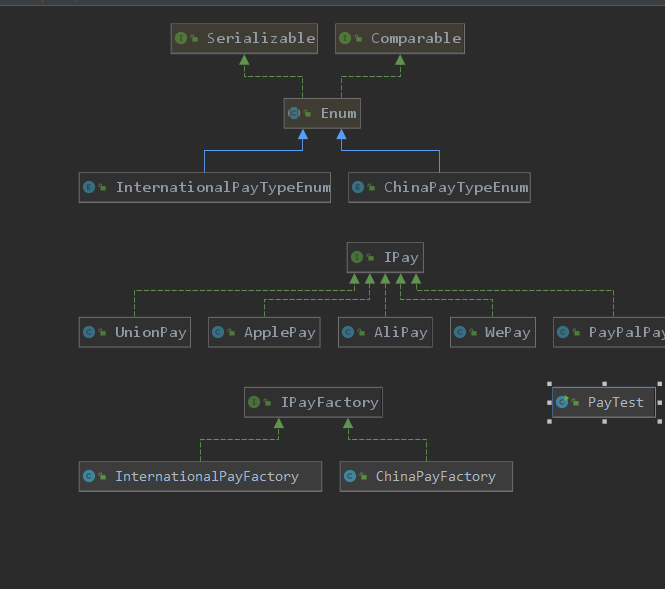Select the ChinaPayFactory class node
Image resolution: width=665 pixels, height=589 pixels.
pos(426,476)
